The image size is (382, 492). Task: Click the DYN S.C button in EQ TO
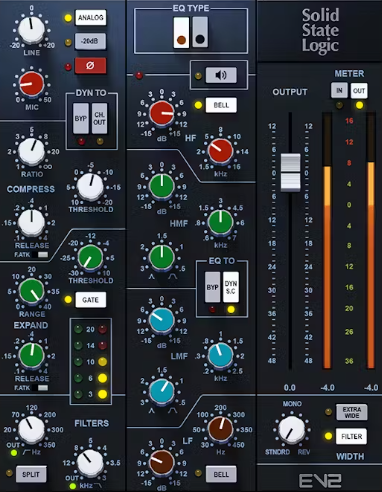point(231,287)
